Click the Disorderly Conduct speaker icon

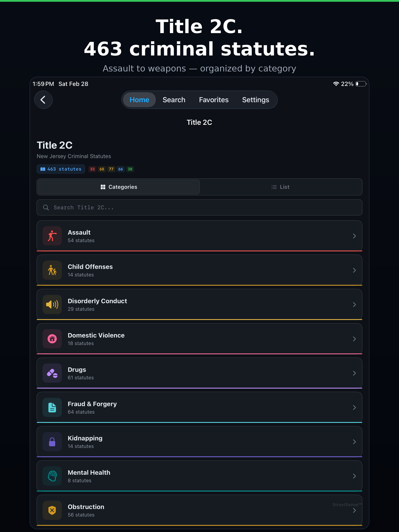click(52, 305)
